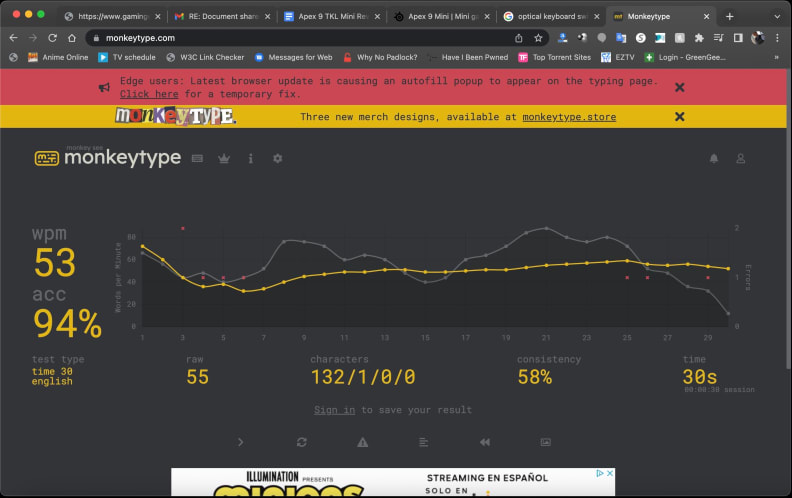Open a new tab with the plus button
This screenshot has height=498, width=792.
pos(729,16)
